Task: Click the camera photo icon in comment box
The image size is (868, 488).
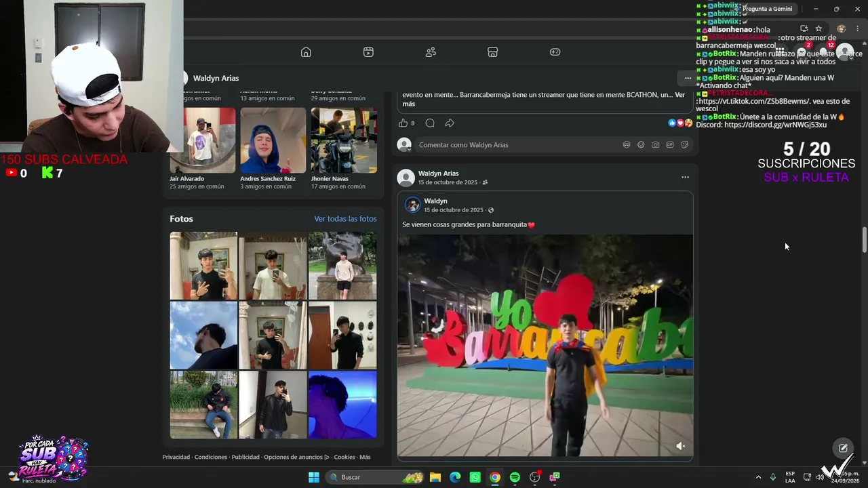Action: [655, 144]
